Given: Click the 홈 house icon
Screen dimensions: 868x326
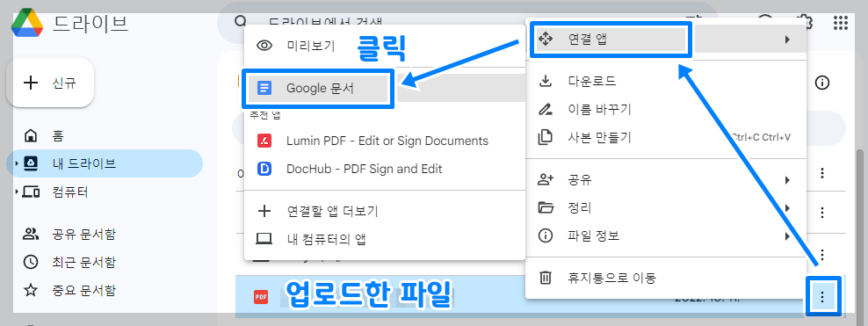Looking at the screenshot, I should pyautogui.click(x=31, y=135).
